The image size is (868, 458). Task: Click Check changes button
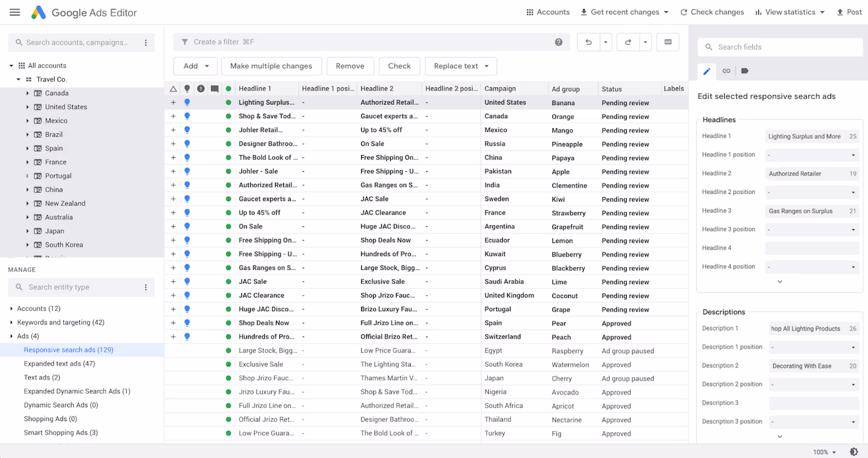click(x=712, y=12)
